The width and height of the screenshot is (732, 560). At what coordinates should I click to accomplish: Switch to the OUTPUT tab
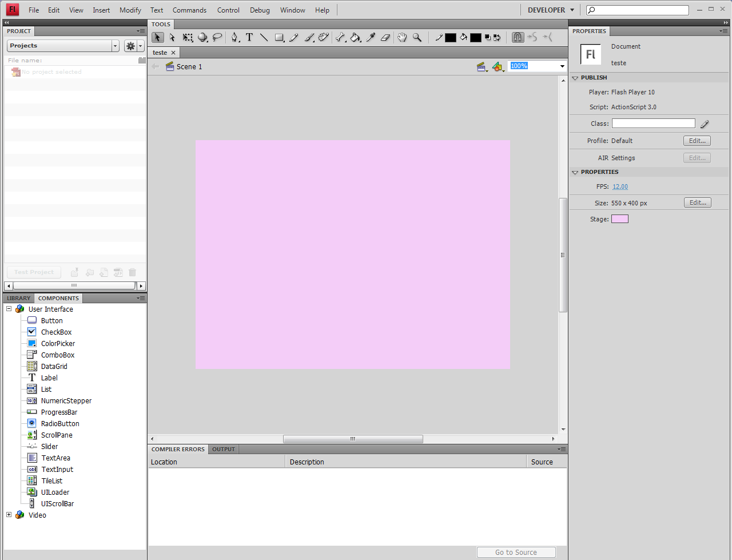tap(224, 450)
